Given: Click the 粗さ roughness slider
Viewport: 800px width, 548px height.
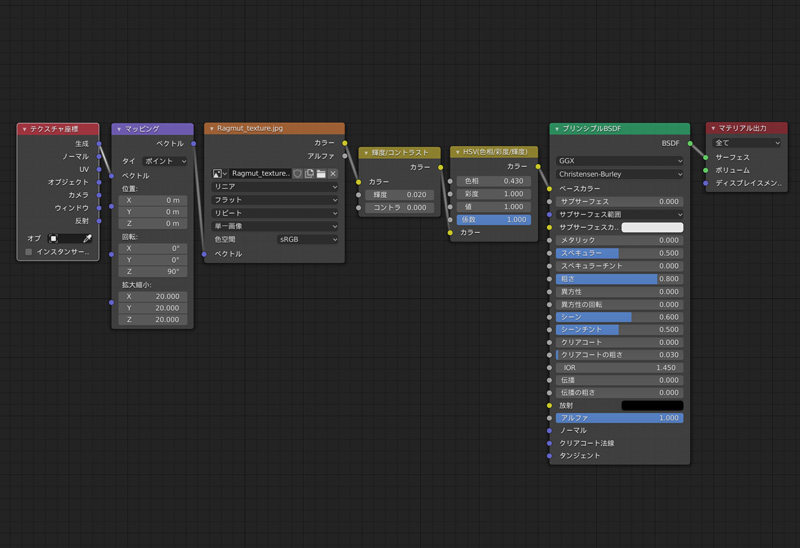Looking at the screenshot, I should point(619,279).
